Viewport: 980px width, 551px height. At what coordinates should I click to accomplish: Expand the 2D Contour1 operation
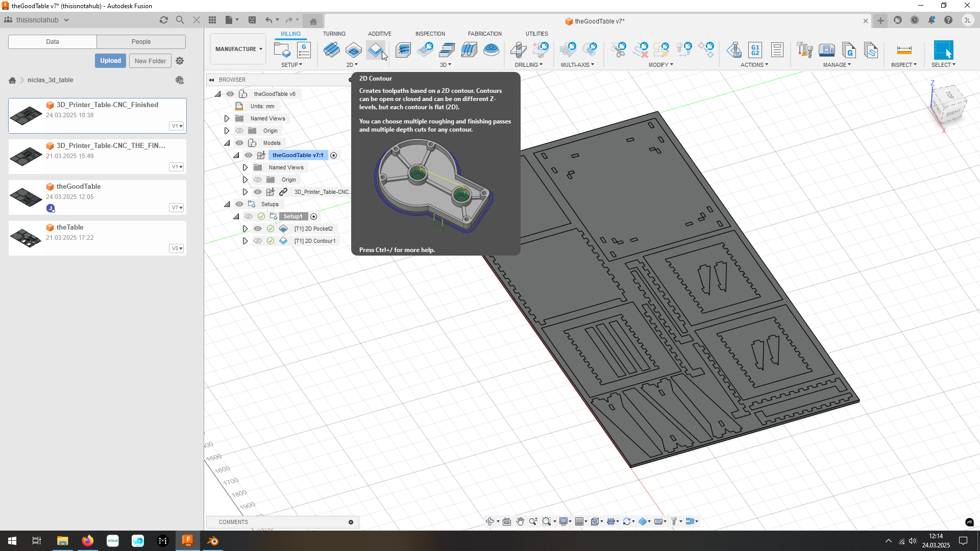pyautogui.click(x=245, y=241)
